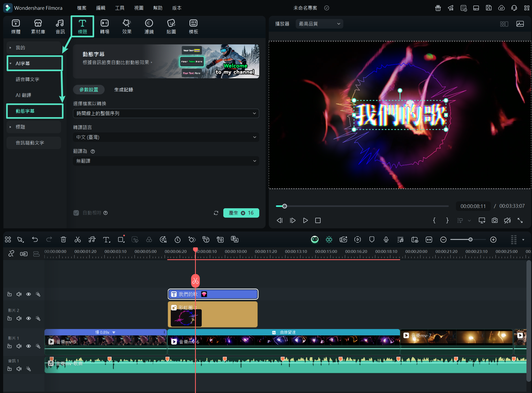The width and height of the screenshot is (532, 393).
Task: Lock the 影片 2 track
Action: click(10, 318)
